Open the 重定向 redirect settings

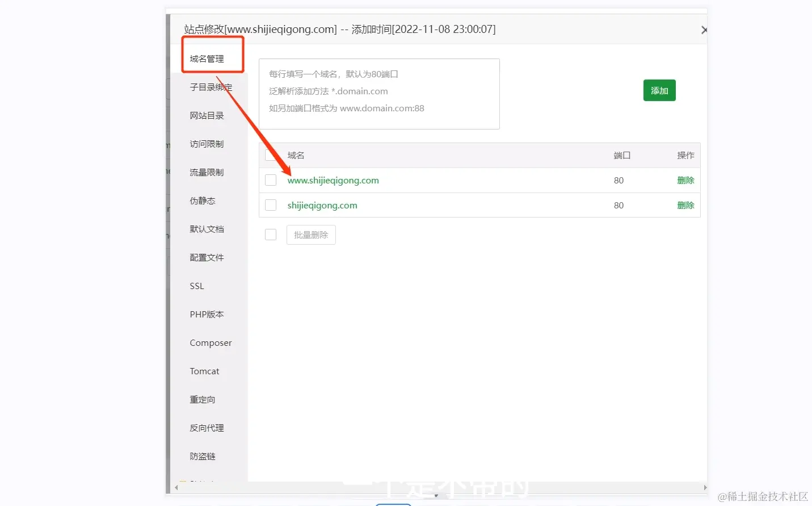click(202, 399)
